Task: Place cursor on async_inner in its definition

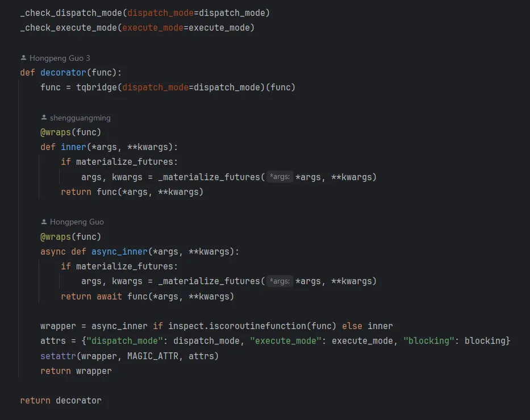Action: 119,252
